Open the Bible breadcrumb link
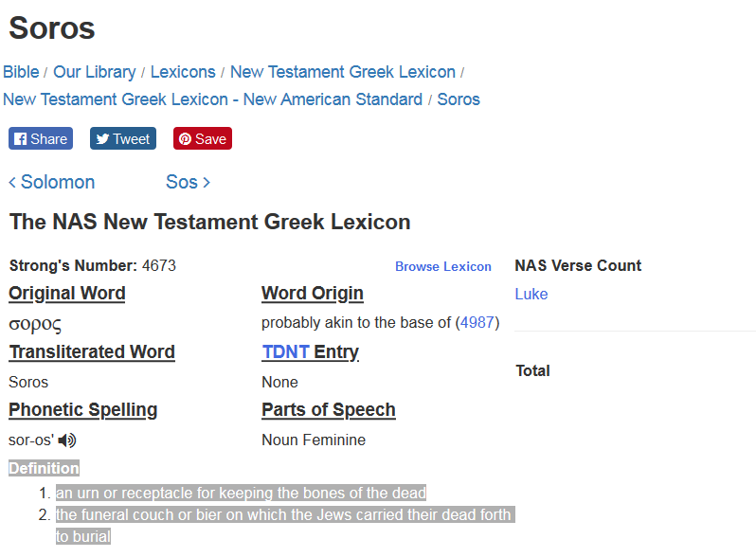 21,72
